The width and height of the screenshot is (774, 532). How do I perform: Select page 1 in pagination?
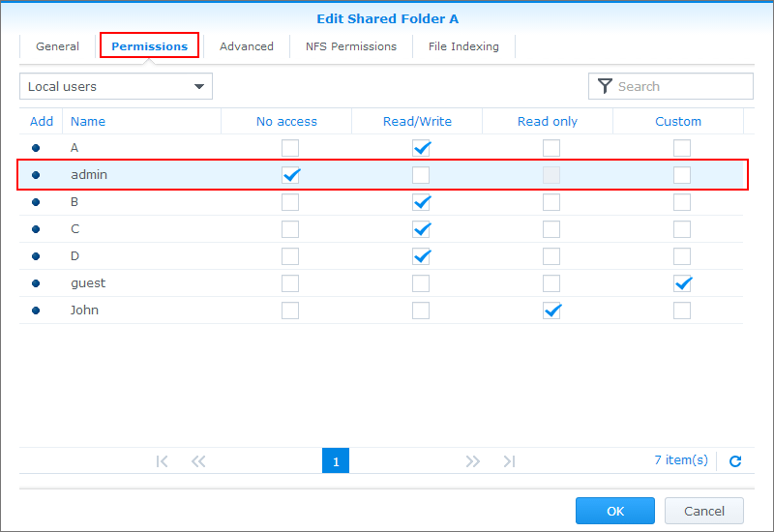pos(336,461)
